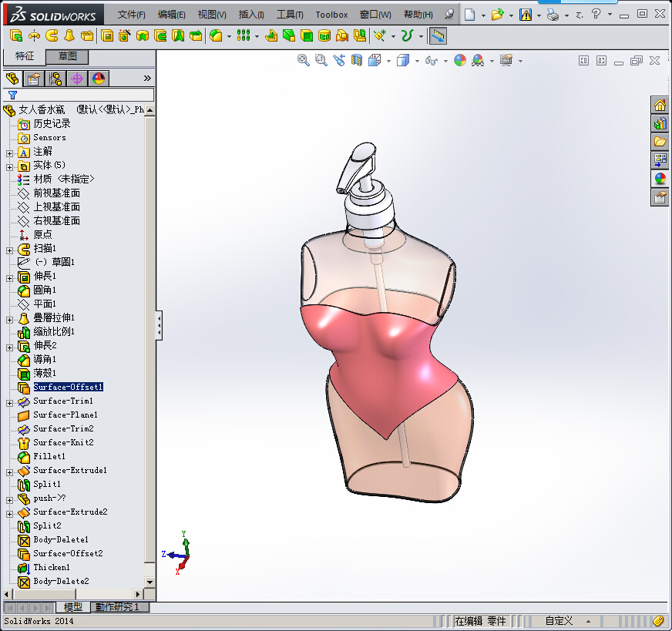Click the Display Style cube icon
672x631 pixels.
coord(403,60)
